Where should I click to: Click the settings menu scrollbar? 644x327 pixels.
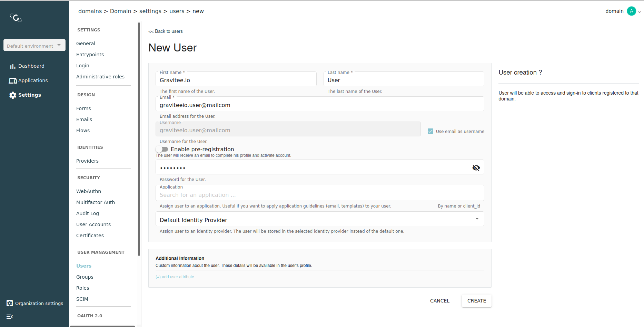coord(139,138)
